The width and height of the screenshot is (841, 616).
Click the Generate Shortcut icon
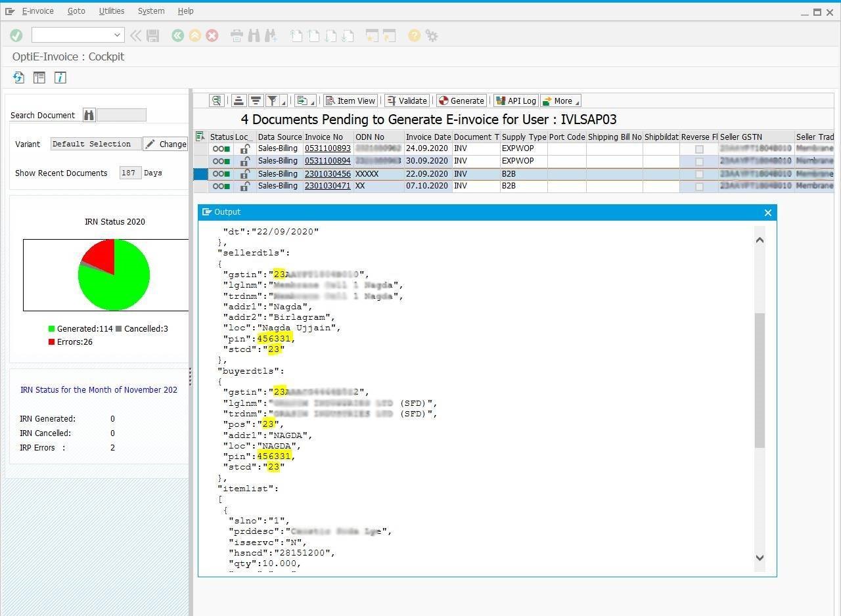click(389, 35)
